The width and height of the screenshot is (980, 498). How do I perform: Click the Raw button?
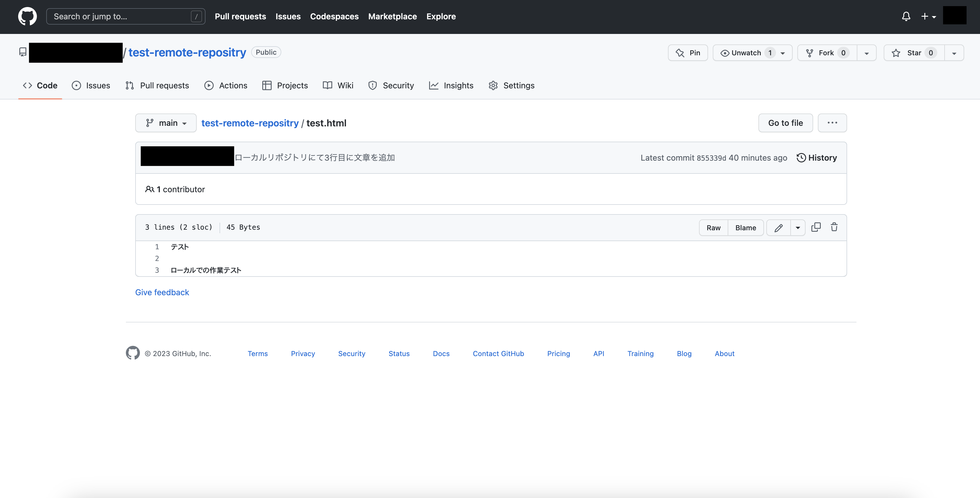pos(713,228)
